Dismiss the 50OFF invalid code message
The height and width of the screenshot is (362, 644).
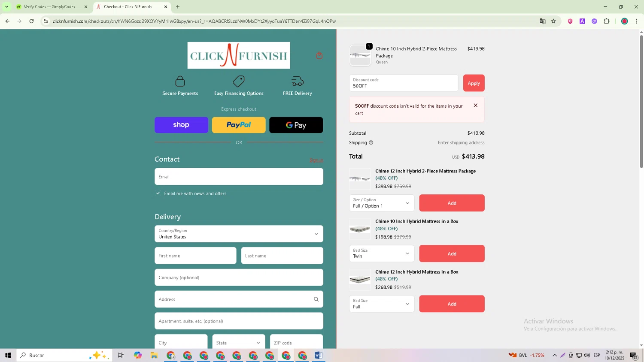pyautogui.click(x=475, y=106)
